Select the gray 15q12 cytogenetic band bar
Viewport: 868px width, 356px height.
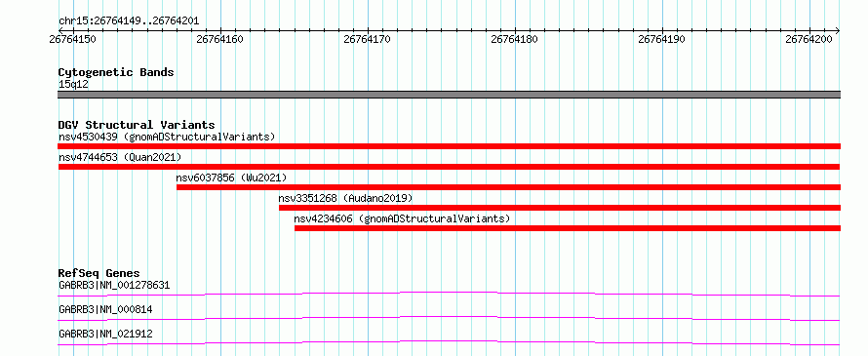449,95
